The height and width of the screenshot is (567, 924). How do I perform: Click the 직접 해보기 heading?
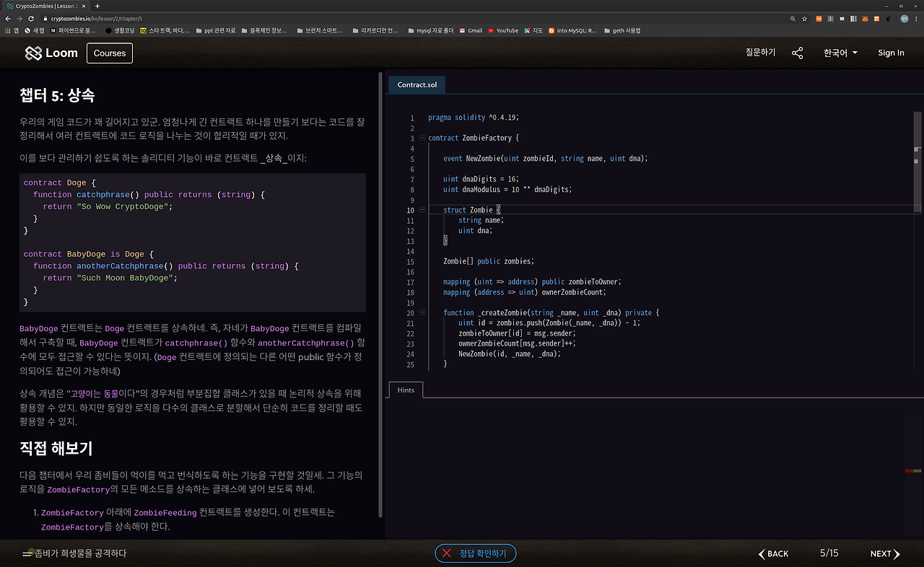pyautogui.click(x=56, y=448)
